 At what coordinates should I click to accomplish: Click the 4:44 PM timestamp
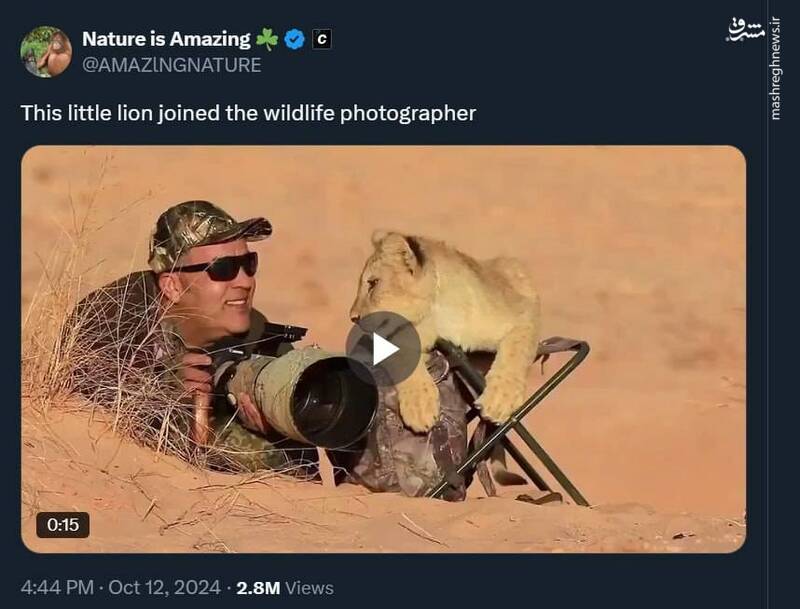click(56, 588)
